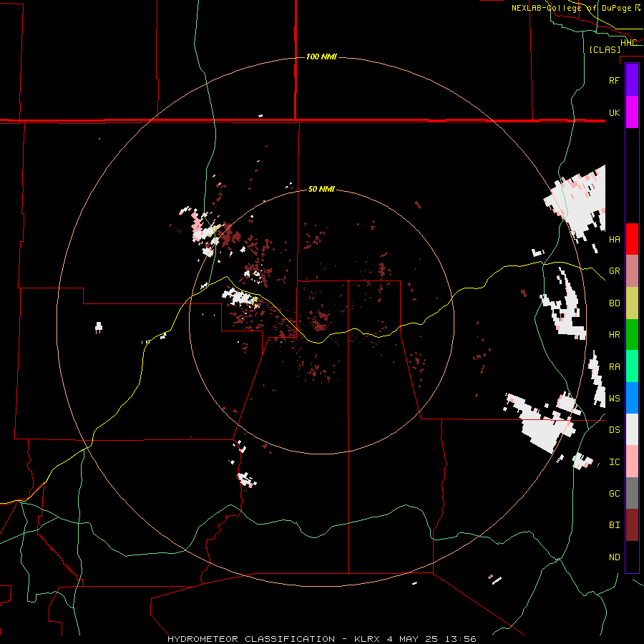
Task: Click the BI legend label
Action: tap(614, 525)
